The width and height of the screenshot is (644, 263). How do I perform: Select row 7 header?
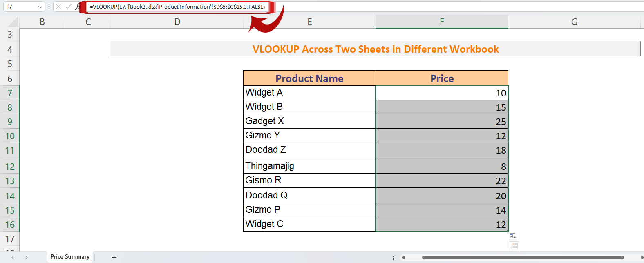click(10, 93)
